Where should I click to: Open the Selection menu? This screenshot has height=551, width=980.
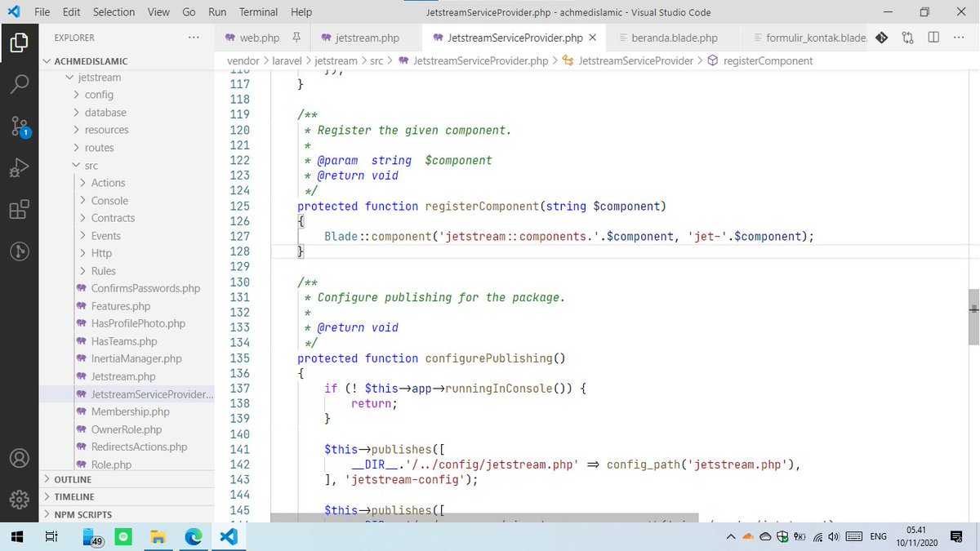(114, 12)
